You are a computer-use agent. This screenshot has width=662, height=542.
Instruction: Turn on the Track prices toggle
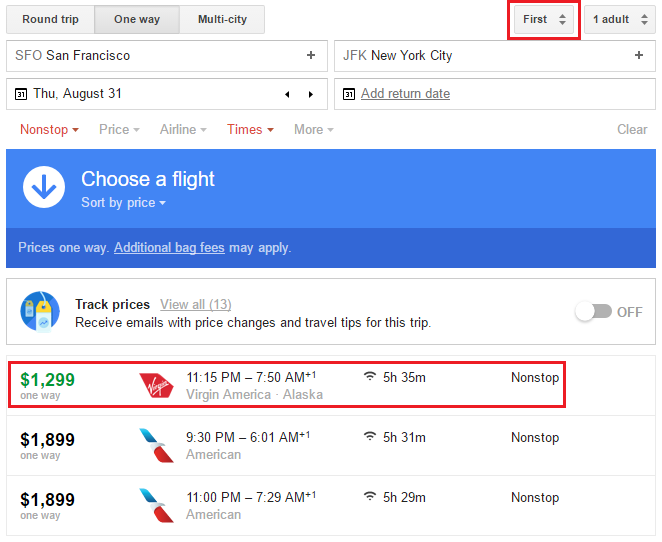pos(593,312)
